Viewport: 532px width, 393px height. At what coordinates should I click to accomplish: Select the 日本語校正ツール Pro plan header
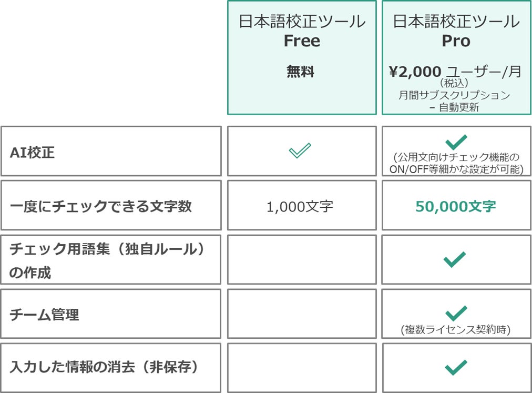point(456,57)
